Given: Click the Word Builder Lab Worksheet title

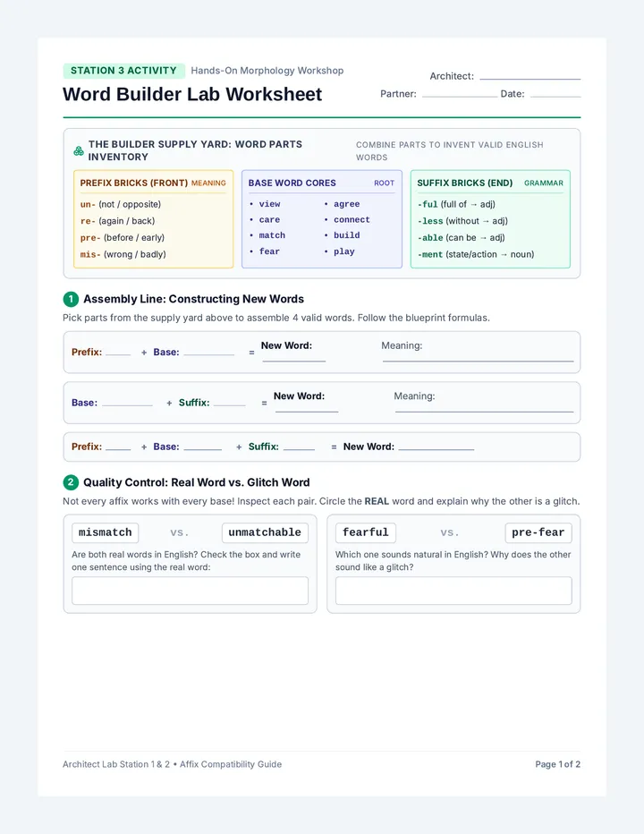Looking at the screenshot, I should click(x=192, y=94).
